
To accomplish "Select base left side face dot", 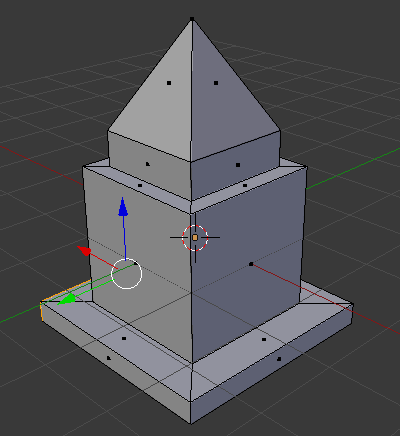I will click(x=109, y=358).
